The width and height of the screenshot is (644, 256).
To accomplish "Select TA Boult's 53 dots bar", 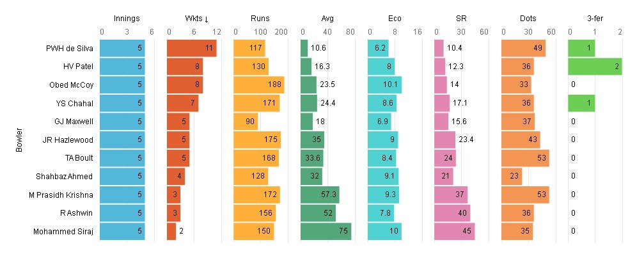I will click(525, 158).
